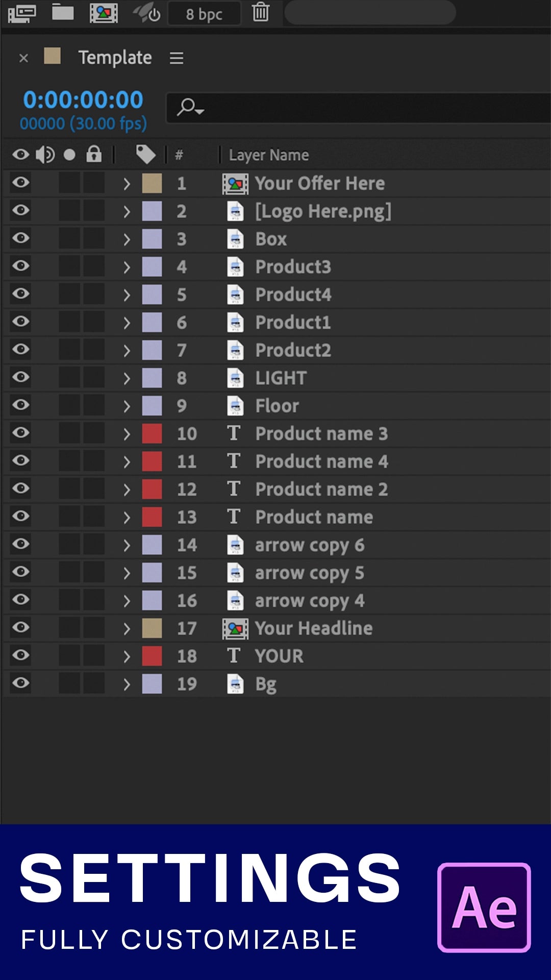Image resolution: width=551 pixels, height=980 pixels.
Task: Click the composition icon of Your Offer Here
Action: (235, 184)
